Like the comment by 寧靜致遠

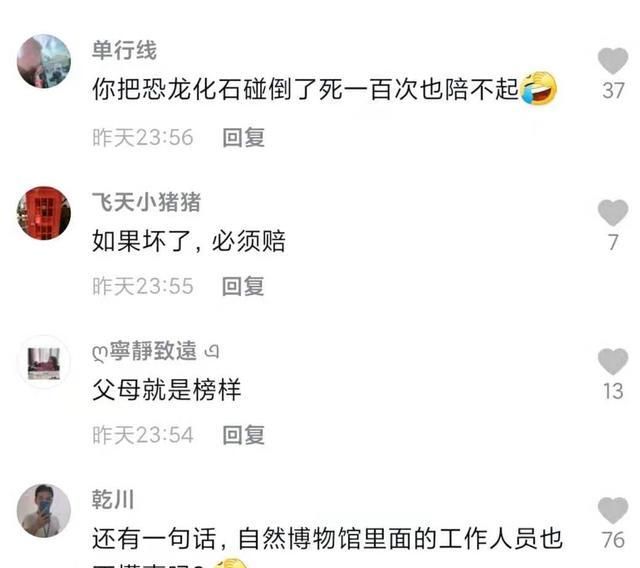point(613,362)
